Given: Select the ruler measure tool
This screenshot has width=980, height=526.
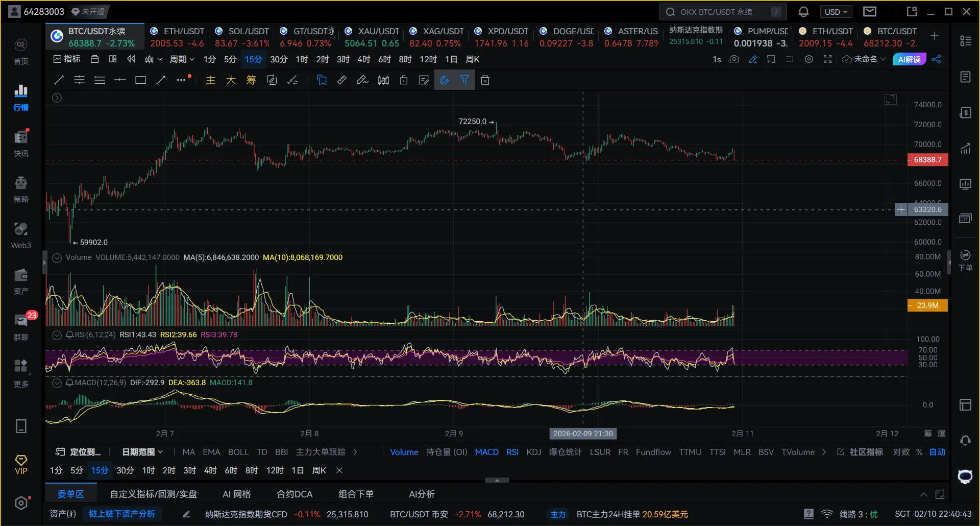Looking at the screenshot, I should pyautogui.click(x=342, y=80).
